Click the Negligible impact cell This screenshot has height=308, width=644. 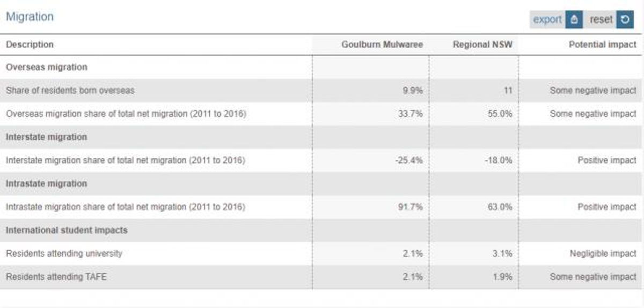pos(603,253)
